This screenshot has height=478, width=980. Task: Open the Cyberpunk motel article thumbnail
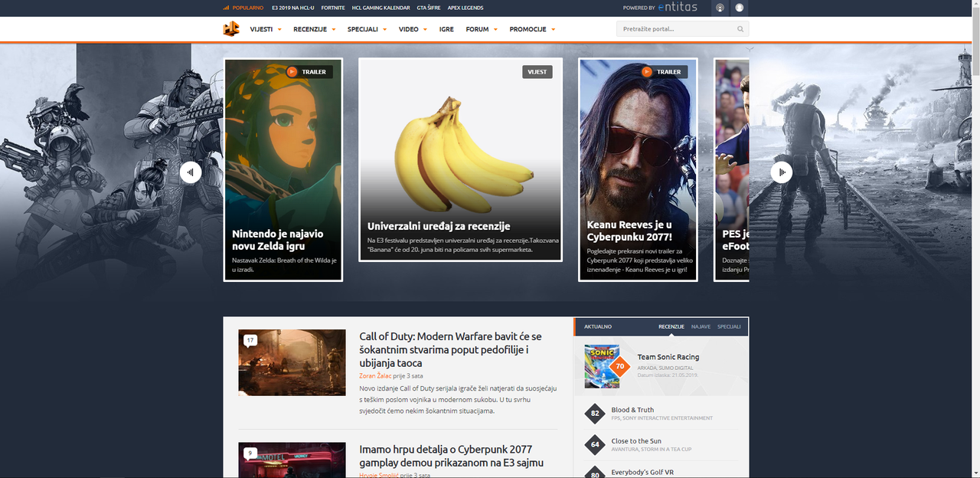click(292, 460)
